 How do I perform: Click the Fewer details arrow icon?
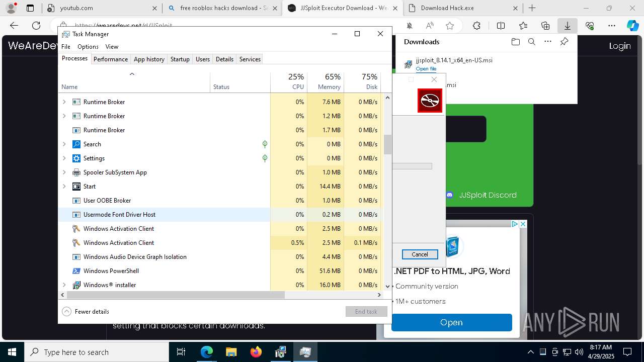(x=66, y=311)
